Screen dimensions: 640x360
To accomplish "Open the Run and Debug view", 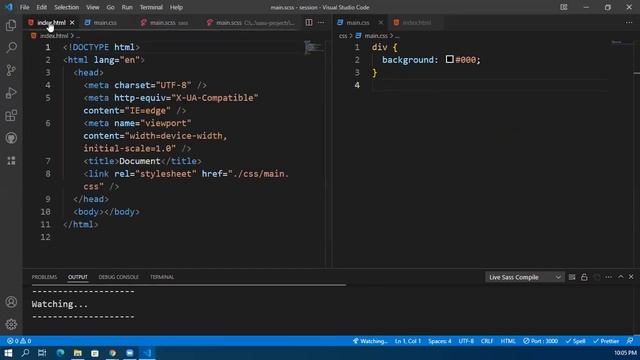I will tap(11, 93).
